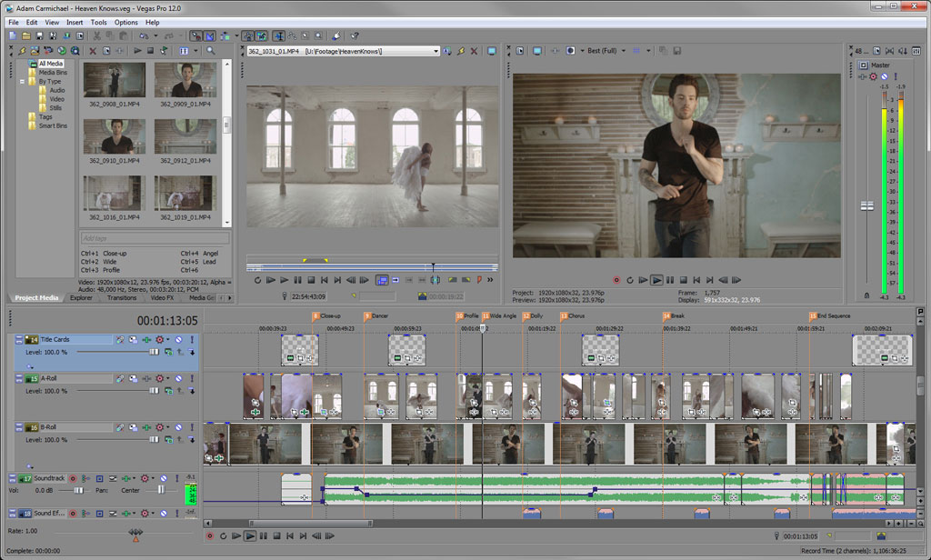The height and width of the screenshot is (560, 931).
Task: Click the Media Bins folder
Action: [52, 73]
